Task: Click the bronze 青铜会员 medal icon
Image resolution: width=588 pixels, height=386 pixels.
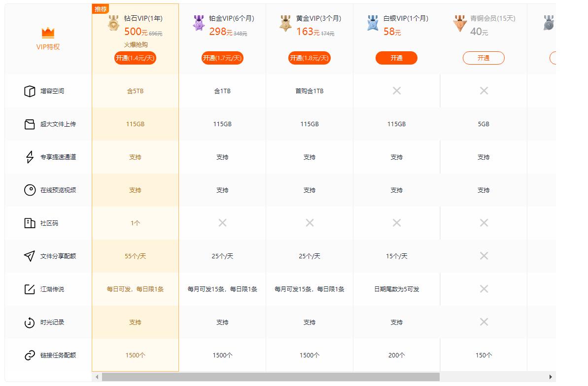Action: (x=459, y=23)
